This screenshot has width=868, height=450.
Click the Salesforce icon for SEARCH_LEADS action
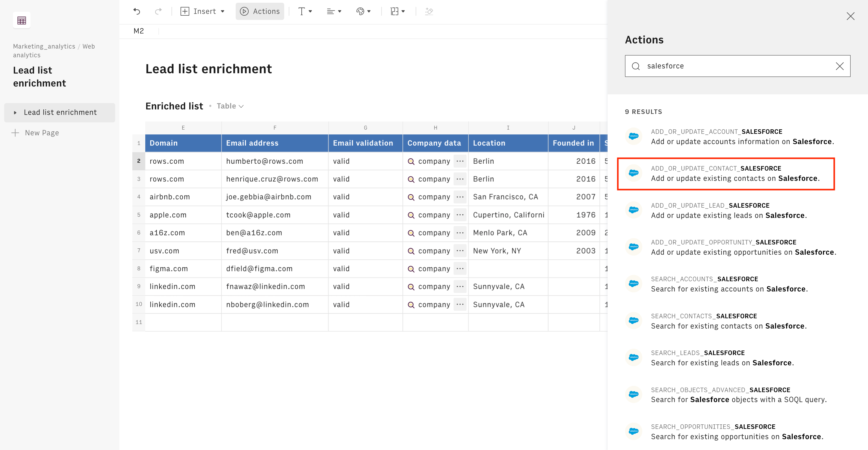pos(634,357)
